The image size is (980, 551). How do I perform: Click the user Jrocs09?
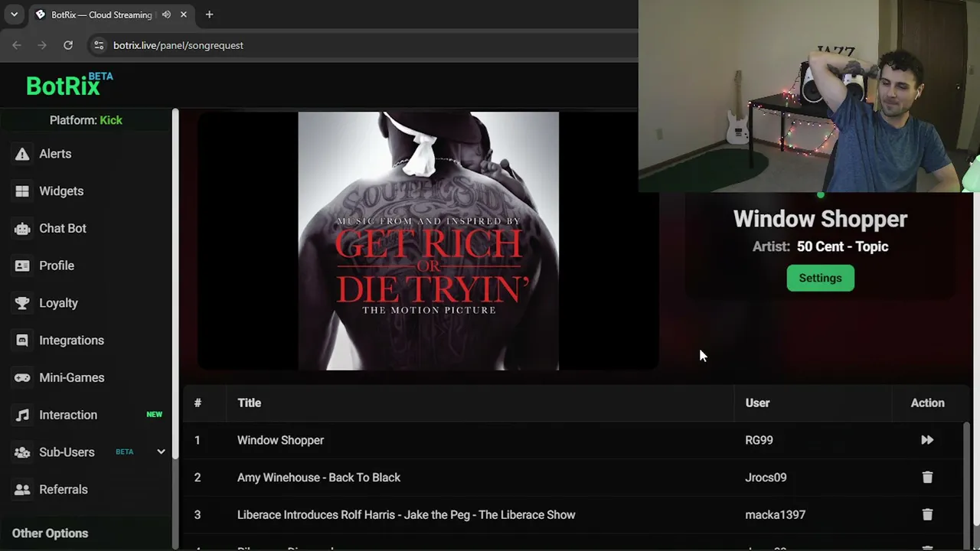(x=766, y=478)
